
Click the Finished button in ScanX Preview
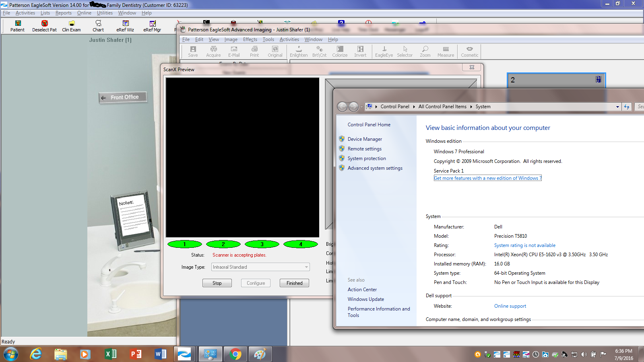coord(294,283)
